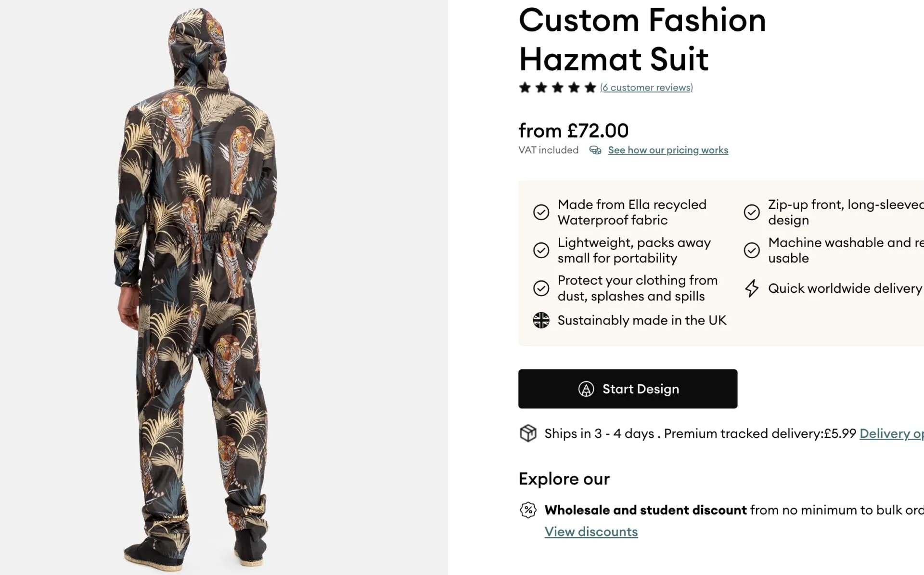
Task: Click the coins icon beside pricing link
Action: tap(595, 150)
